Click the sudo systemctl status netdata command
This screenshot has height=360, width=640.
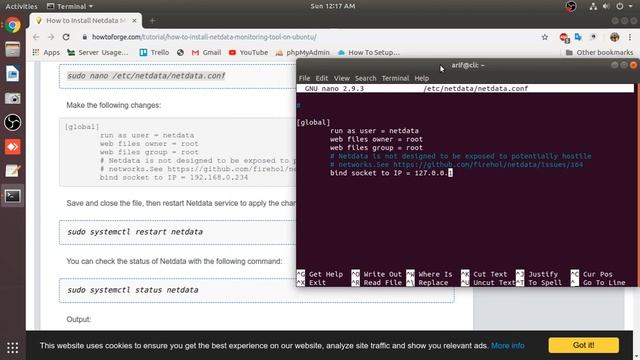tap(133, 290)
